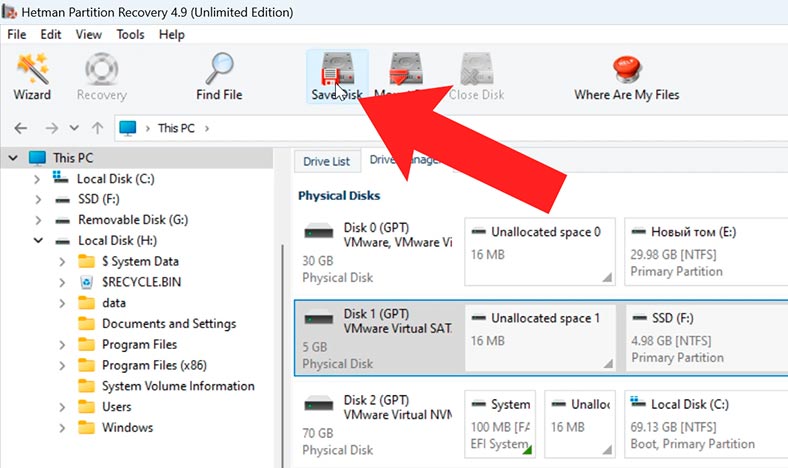Select the System EFI partition block
The image size is (788, 468).
pos(500,424)
